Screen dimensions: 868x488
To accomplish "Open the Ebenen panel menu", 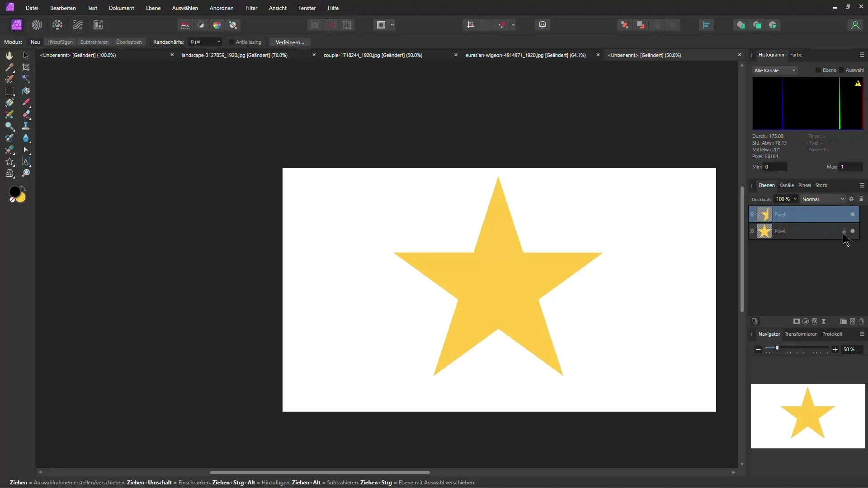I will tap(862, 185).
